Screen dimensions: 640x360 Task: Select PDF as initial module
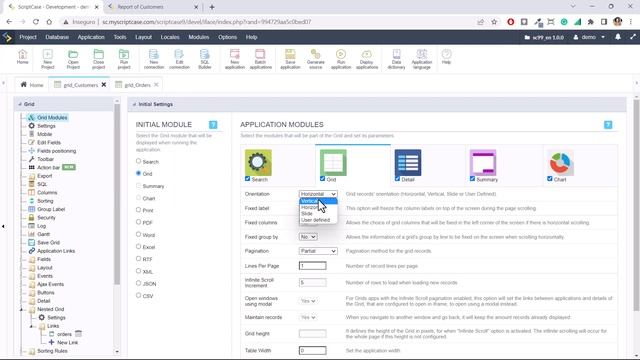(138, 222)
